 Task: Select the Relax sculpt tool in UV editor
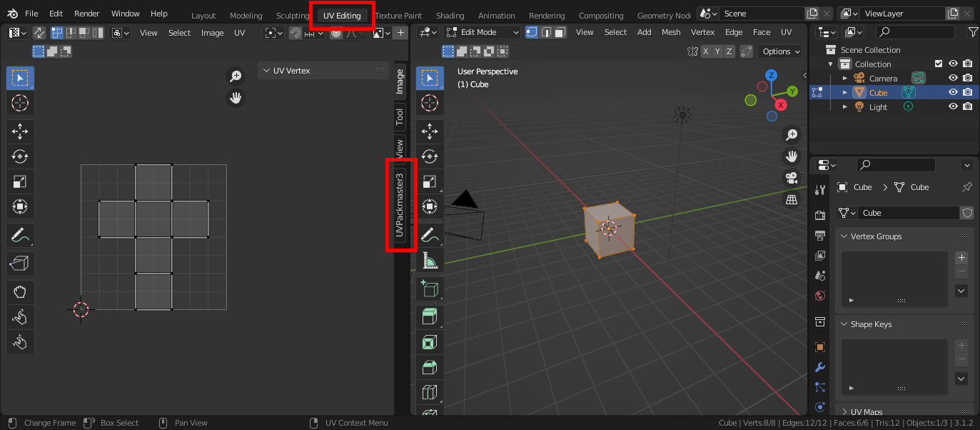[x=20, y=316]
